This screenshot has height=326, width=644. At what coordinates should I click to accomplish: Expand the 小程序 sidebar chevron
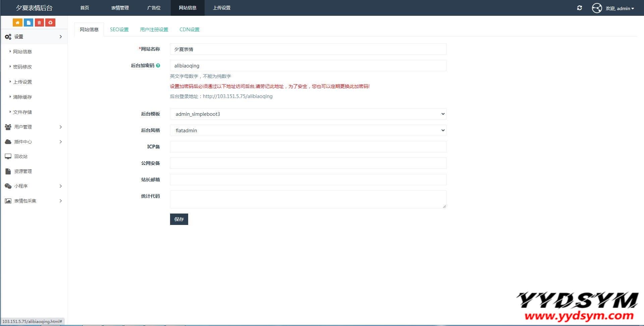[x=61, y=186]
